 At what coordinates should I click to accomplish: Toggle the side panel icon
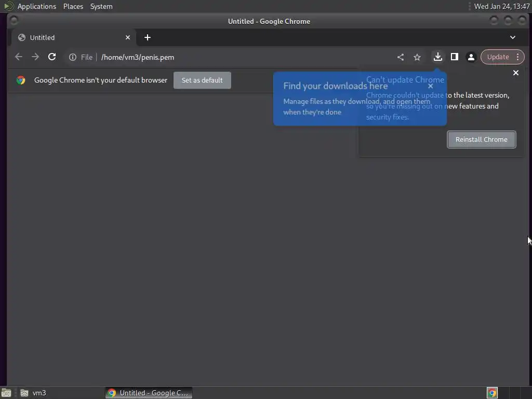point(455,57)
